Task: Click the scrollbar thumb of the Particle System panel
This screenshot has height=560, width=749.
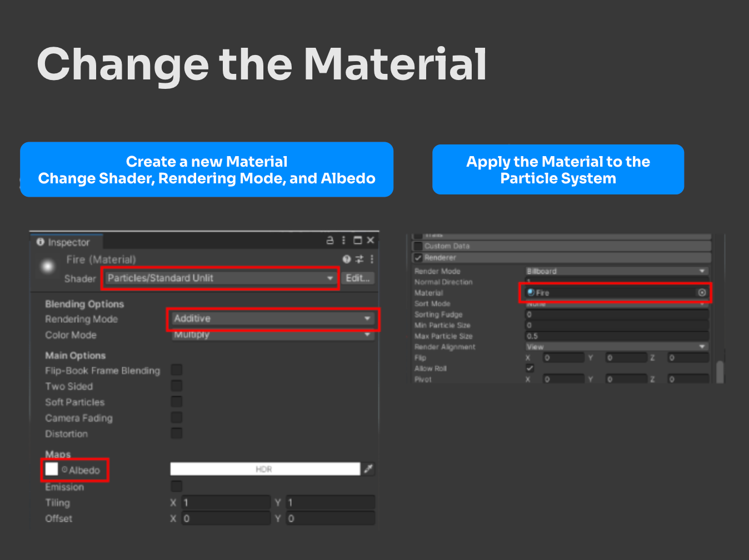Action: point(720,372)
